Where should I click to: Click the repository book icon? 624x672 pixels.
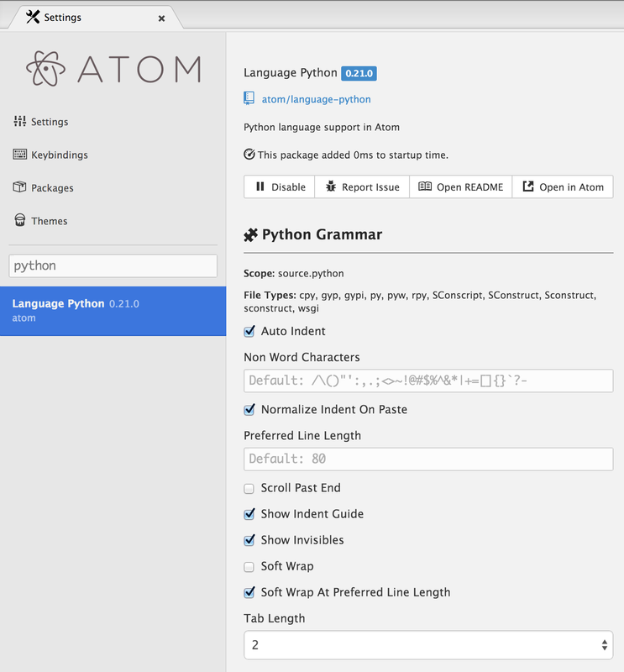[249, 99]
